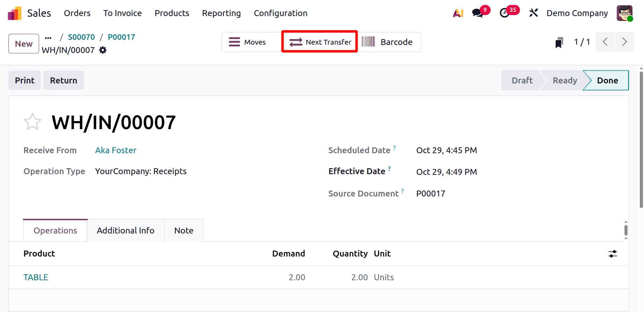This screenshot has width=644, height=312.
Task: Open breadcrumb link P00017
Action: point(121,37)
